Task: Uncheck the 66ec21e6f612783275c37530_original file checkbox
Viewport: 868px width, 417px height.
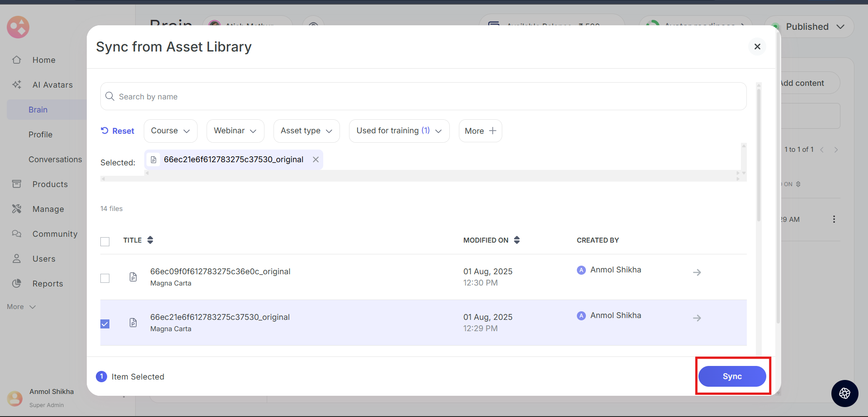Action: tap(105, 324)
